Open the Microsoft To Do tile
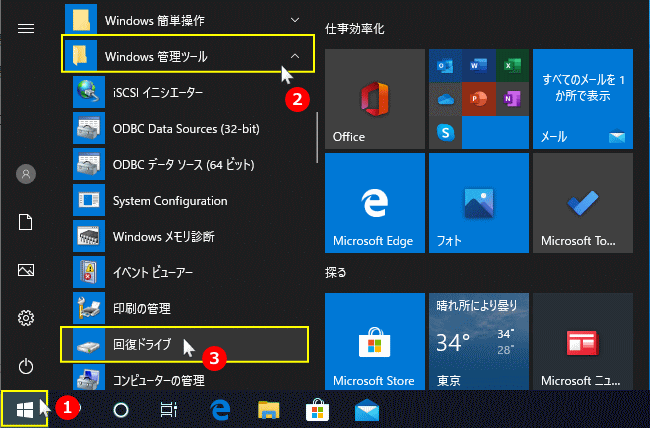650x428 pixels. (583, 203)
